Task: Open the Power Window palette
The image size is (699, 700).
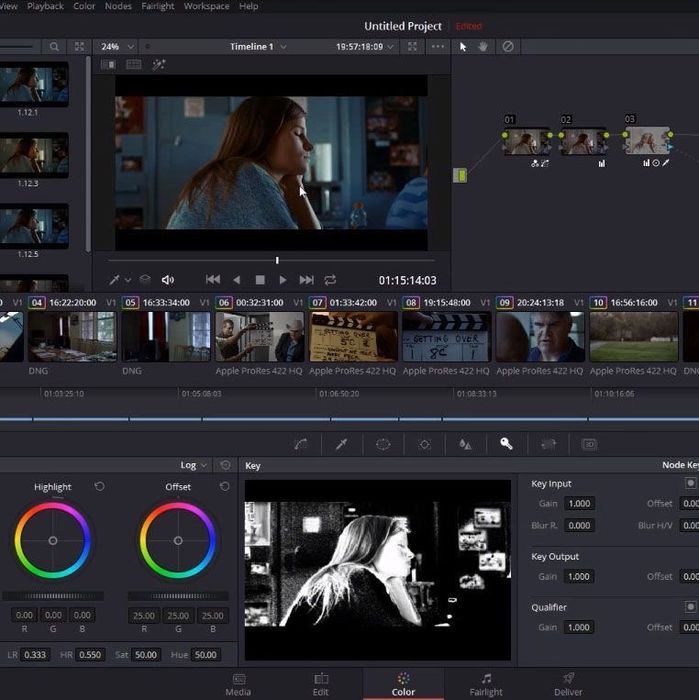Action: (x=383, y=444)
